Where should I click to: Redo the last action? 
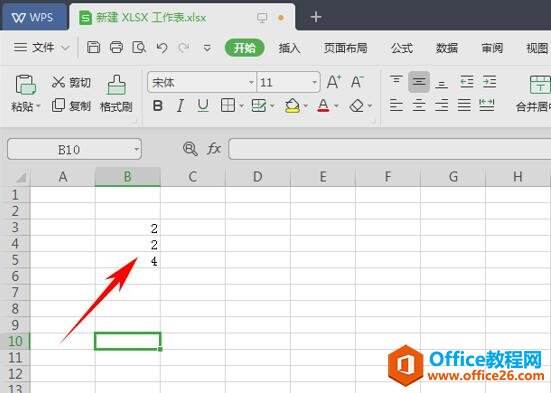(x=184, y=47)
